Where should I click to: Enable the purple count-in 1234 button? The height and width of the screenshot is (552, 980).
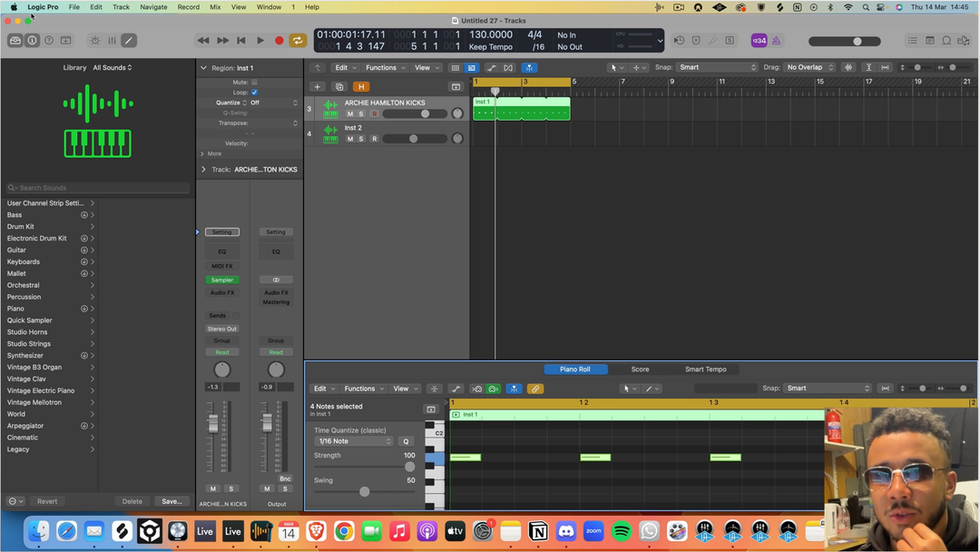(759, 41)
